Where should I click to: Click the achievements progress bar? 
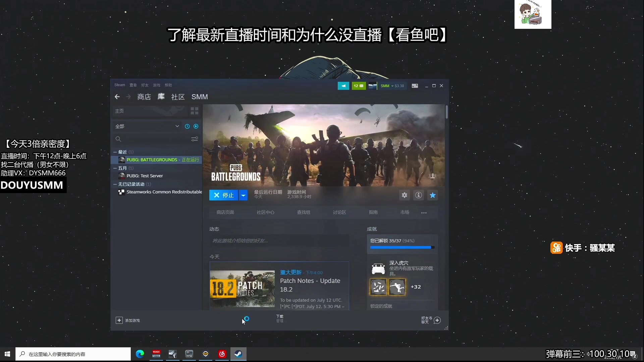coord(402,247)
